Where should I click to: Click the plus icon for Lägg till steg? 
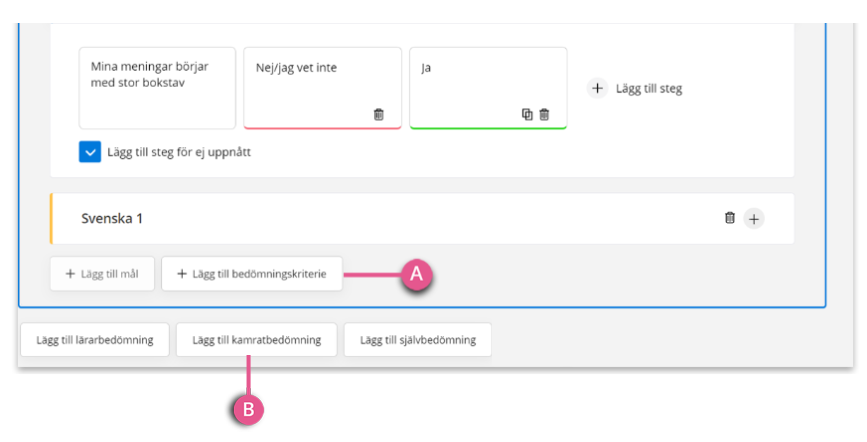tap(597, 88)
